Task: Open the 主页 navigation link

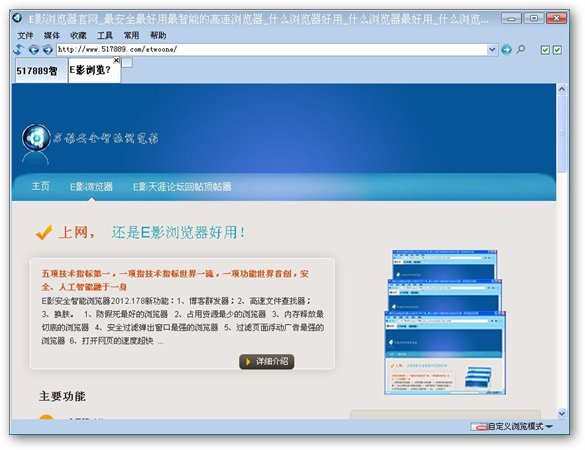Action: (40, 186)
